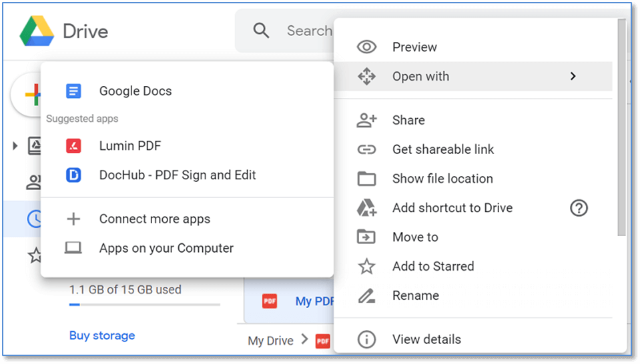
Task: Open Shared with me people icon
Action: [x=34, y=182]
